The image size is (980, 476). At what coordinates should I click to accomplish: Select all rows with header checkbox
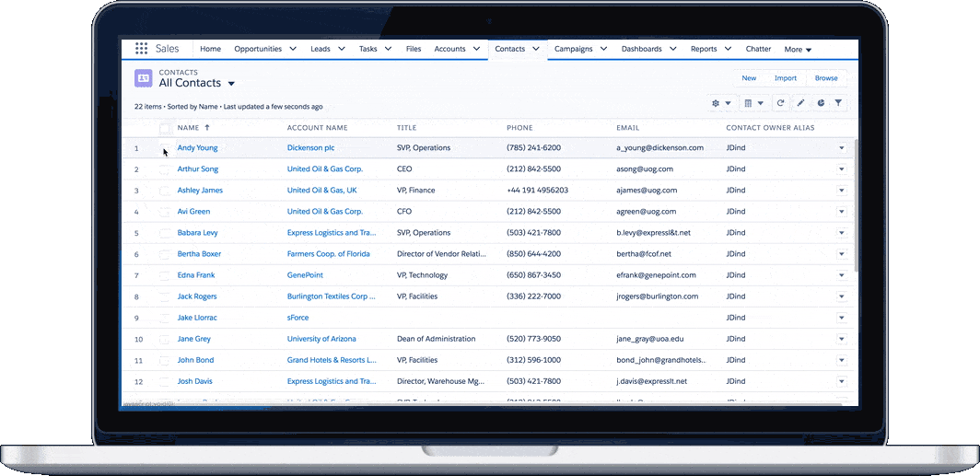coord(164,128)
